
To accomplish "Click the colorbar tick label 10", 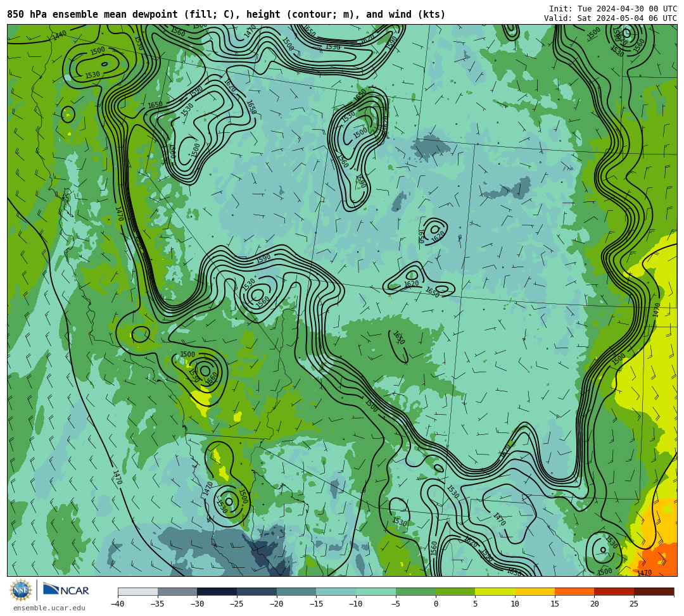I will [x=515, y=604].
